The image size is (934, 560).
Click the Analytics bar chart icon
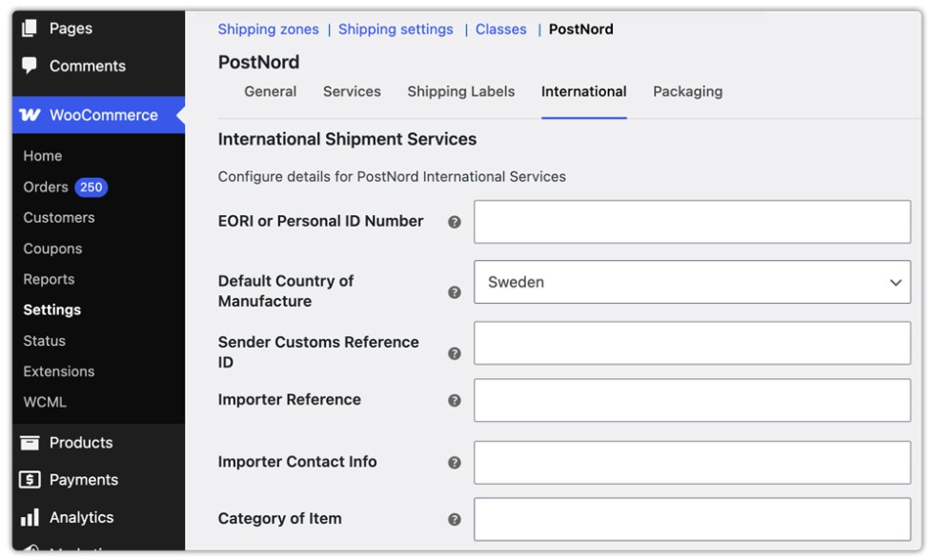coord(30,517)
